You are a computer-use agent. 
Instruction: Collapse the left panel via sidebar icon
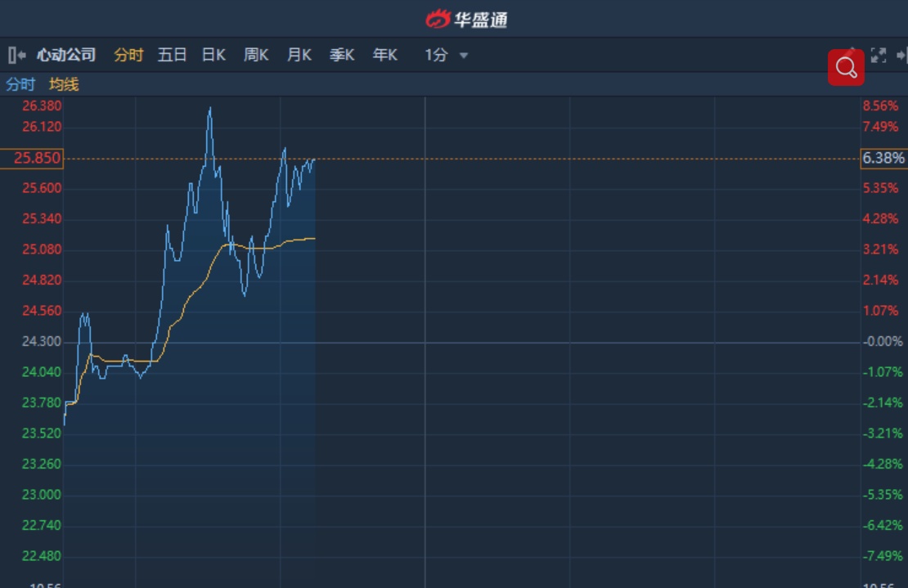point(17,55)
